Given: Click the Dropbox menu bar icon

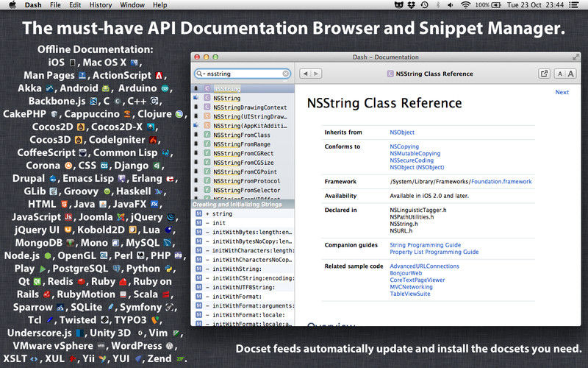Looking at the screenshot, I should point(412,5).
